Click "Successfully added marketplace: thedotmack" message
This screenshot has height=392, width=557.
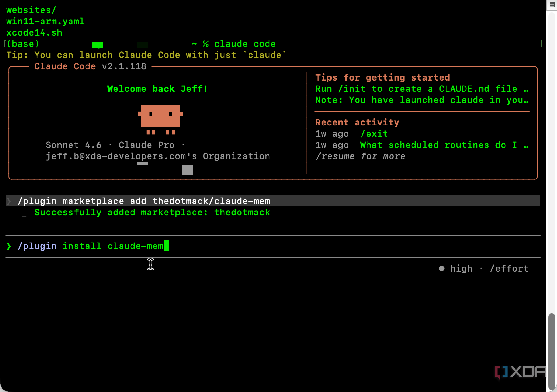pos(152,213)
